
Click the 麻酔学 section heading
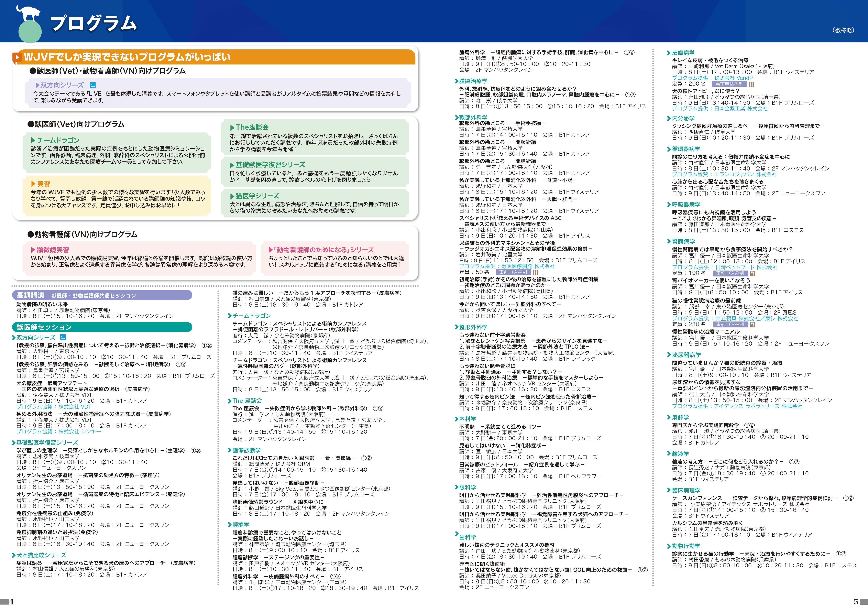tap(680, 417)
